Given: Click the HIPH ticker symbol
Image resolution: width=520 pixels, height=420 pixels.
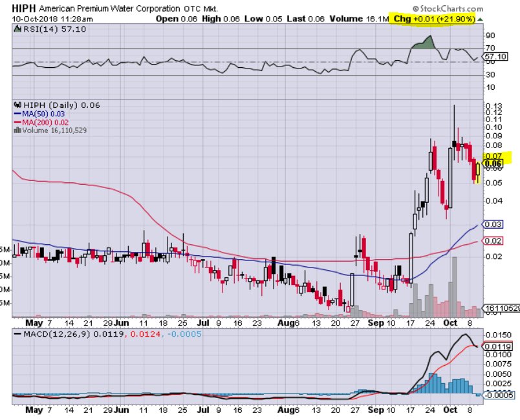Looking at the screenshot, I should point(23,8).
